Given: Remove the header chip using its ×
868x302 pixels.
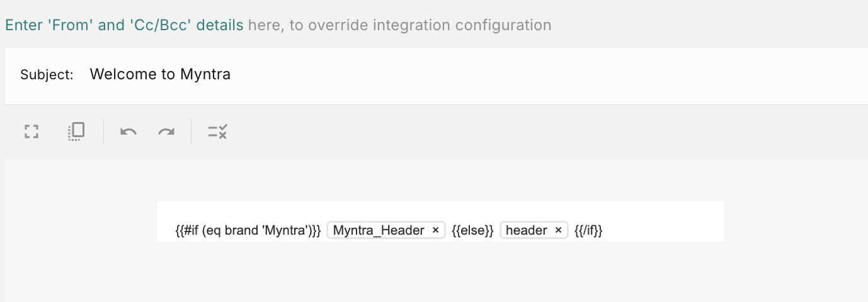Looking at the screenshot, I should tap(558, 231).
